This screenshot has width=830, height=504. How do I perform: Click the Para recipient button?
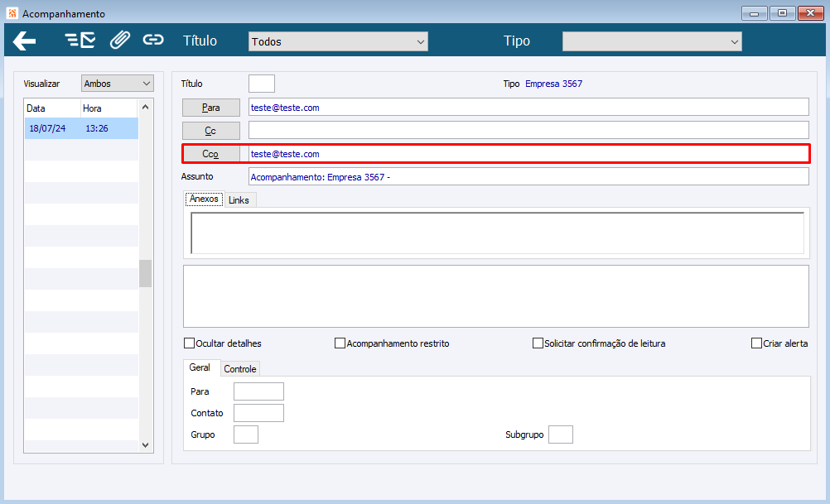(210, 108)
